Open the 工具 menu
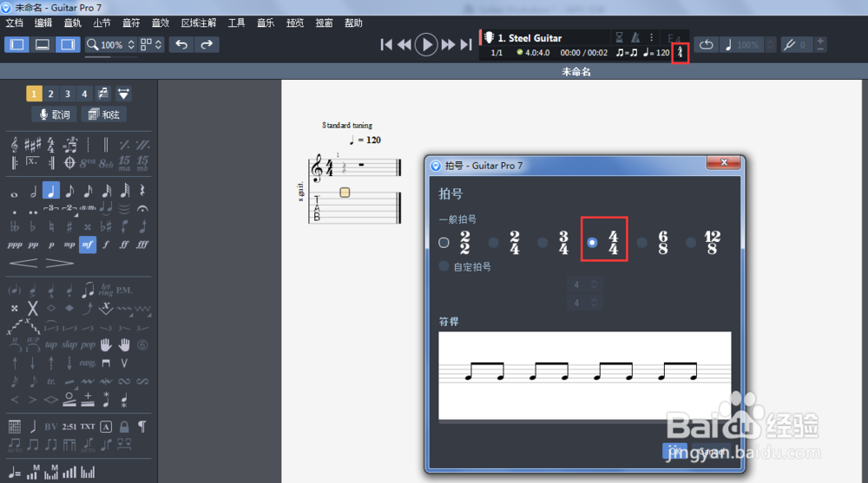 tap(236, 23)
